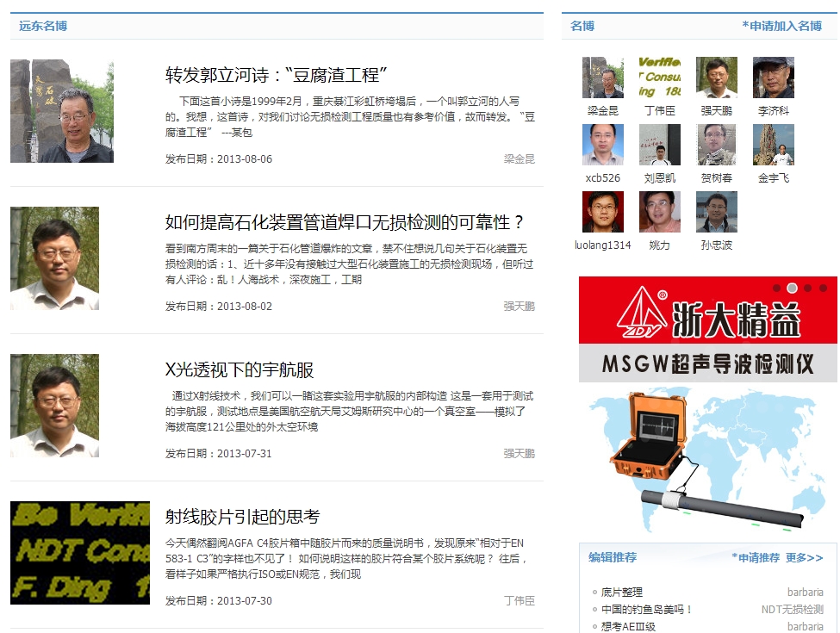
Task: Click name label 贺树春 in 名博 panel
Action: point(716,177)
